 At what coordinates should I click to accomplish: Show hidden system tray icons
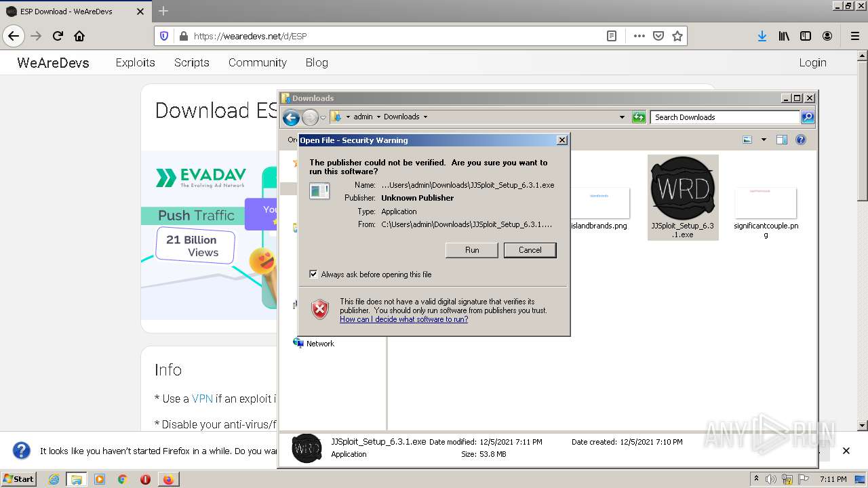click(x=756, y=479)
